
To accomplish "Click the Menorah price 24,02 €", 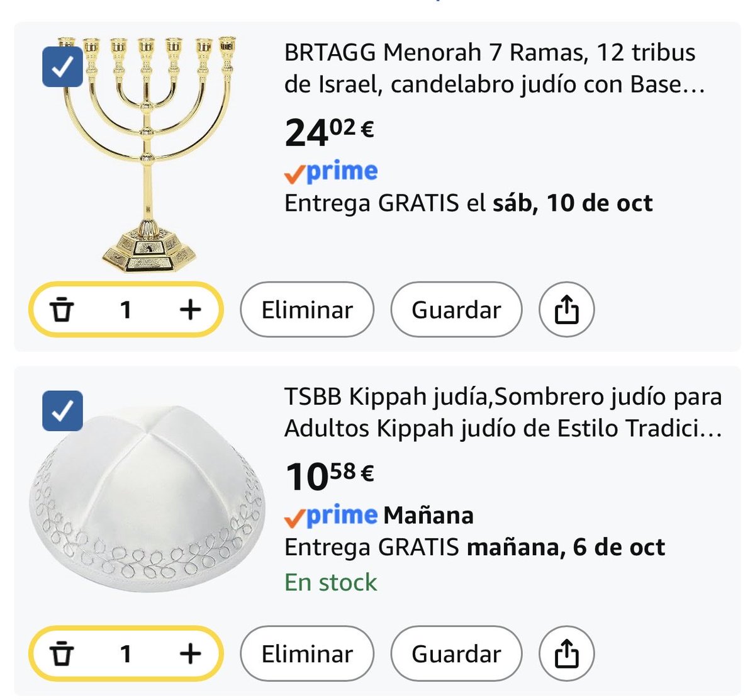I will point(329,132).
